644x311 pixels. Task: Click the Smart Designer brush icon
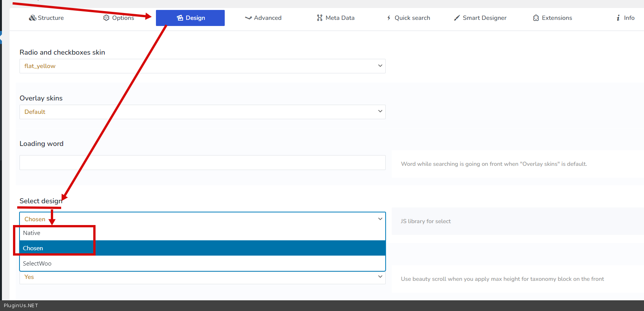(x=457, y=18)
